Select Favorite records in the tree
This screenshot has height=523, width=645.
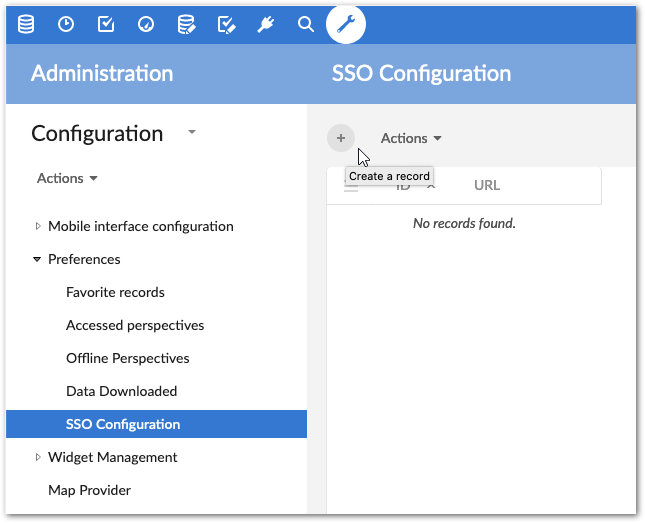coord(115,292)
